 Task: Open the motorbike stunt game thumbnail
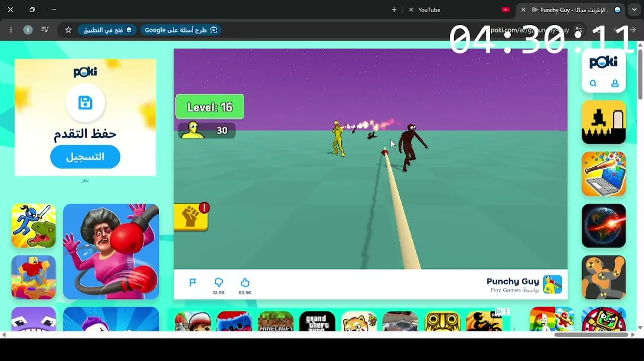tap(484, 321)
